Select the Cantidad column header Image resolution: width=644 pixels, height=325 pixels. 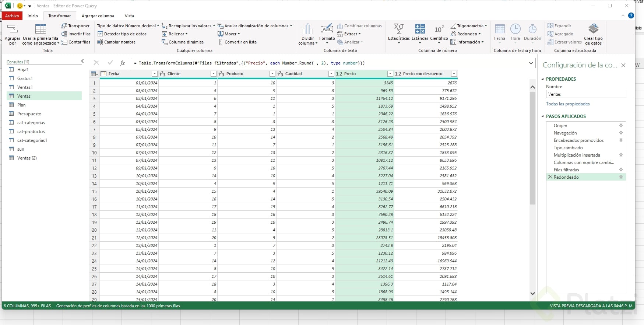tap(306, 74)
